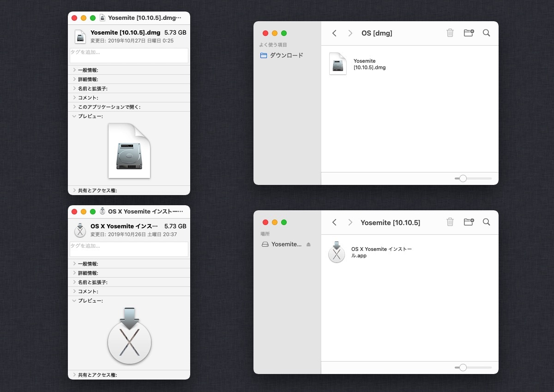Go back in Yosemite [10.10.5] window
554x392 pixels.
click(334, 222)
